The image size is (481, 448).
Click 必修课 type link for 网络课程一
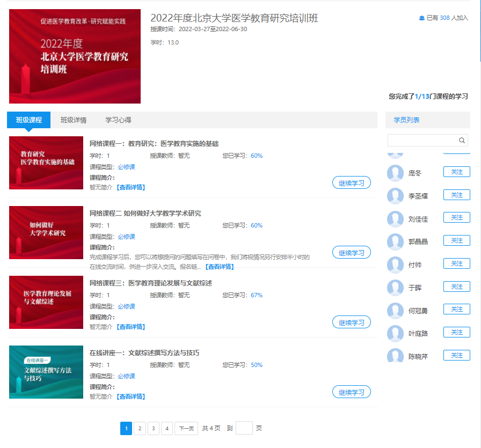tap(126, 167)
